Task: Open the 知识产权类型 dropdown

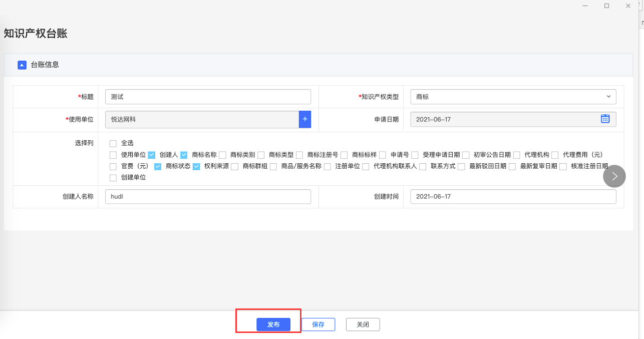Action: (x=513, y=97)
